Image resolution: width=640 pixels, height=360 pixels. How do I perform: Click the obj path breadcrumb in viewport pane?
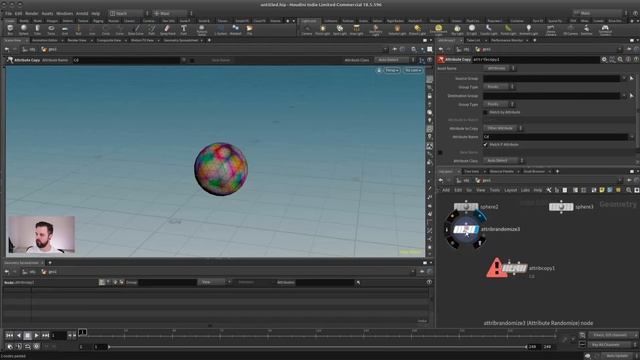click(x=29, y=49)
